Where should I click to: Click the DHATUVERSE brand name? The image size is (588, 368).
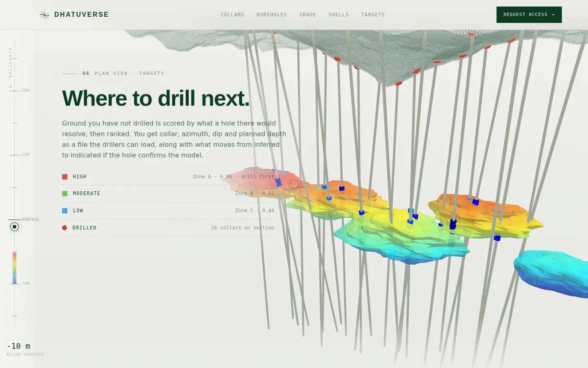click(82, 15)
